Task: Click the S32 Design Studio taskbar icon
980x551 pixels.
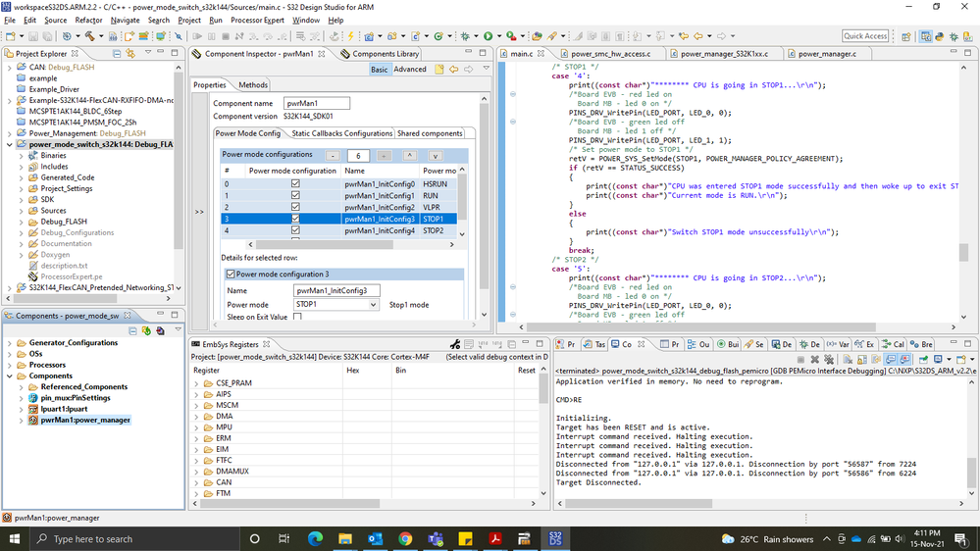Action: [556, 538]
